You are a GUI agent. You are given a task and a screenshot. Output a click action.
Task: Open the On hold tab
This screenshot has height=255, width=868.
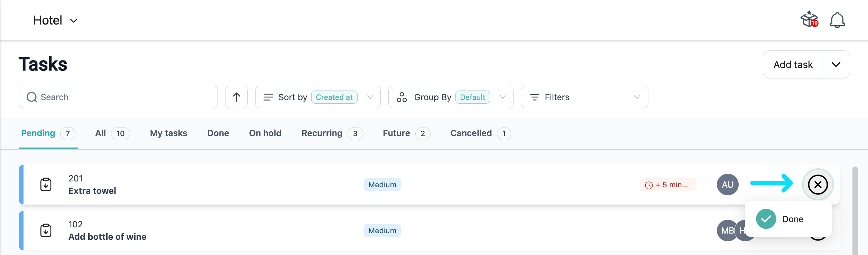click(265, 133)
